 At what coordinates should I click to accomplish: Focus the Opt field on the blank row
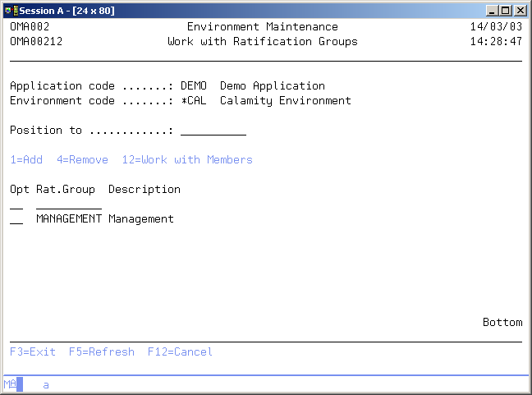tap(16, 204)
